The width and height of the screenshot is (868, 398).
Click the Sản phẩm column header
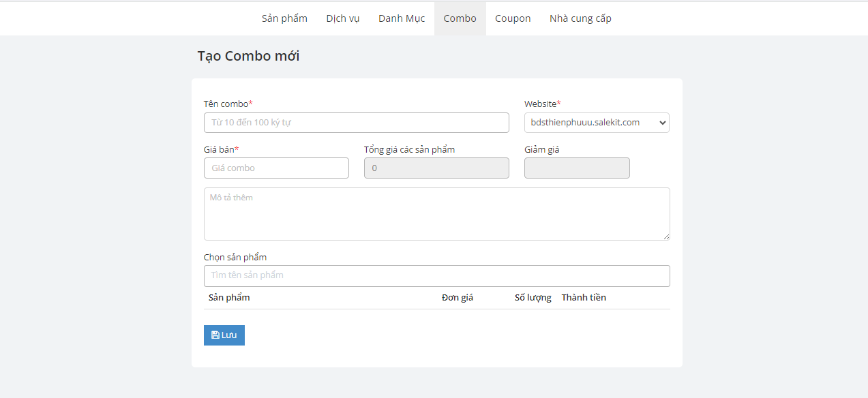229,298
